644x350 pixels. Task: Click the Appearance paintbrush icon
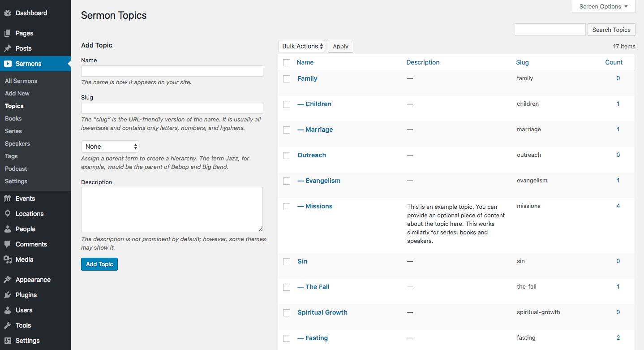[8, 280]
